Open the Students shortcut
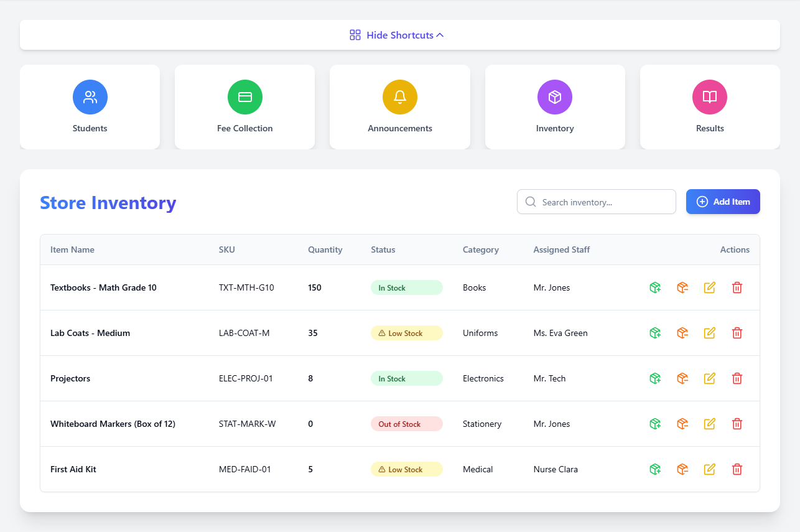 (x=90, y=107)
